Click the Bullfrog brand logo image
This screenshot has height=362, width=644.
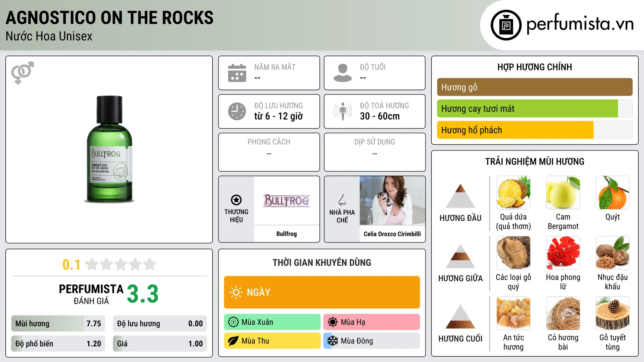287,200
